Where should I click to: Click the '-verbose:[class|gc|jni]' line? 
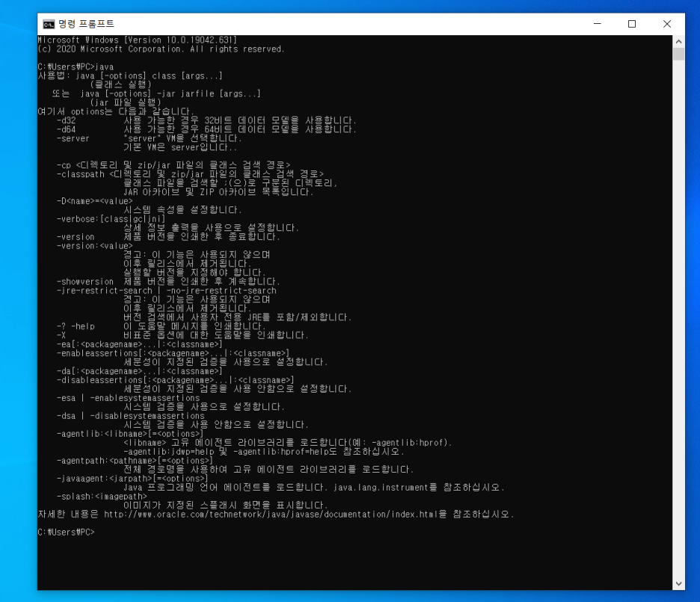[111, 219]
